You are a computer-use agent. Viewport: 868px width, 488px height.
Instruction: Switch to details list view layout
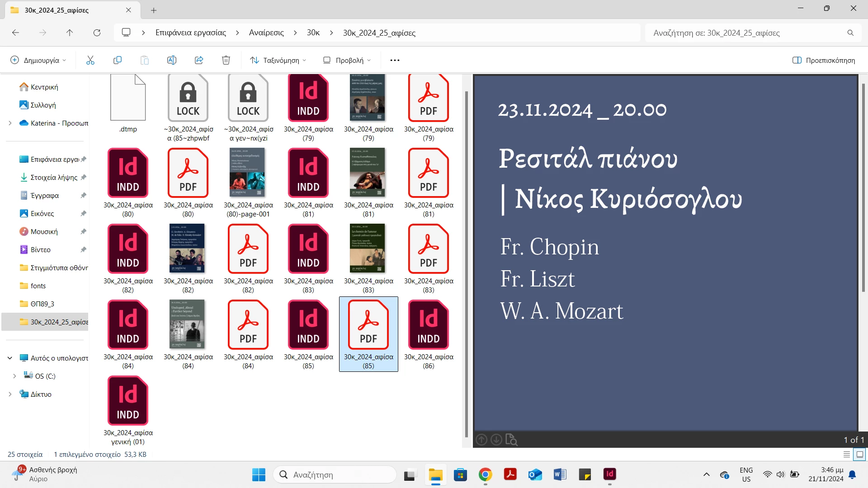click(847, 455)
